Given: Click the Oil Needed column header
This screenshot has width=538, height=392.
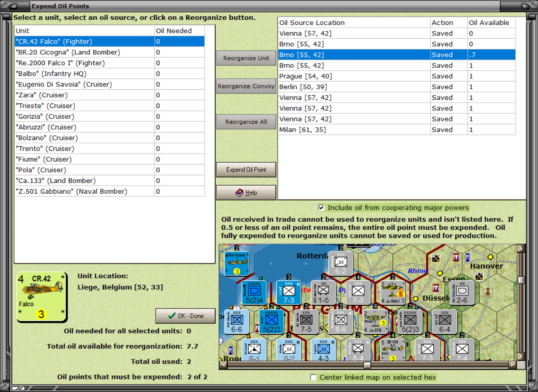Looking at the screenshot, I should pyautogui.click(x=179, y=31).
